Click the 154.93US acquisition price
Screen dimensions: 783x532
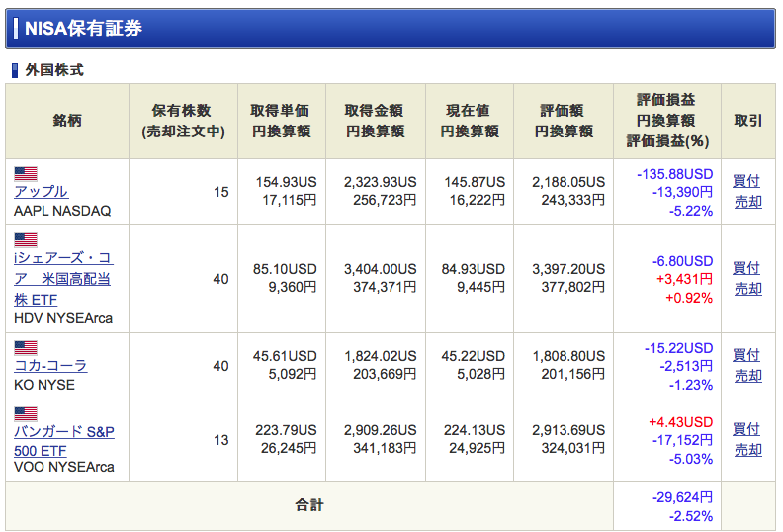pyautogui.click(x=286, y=182)
